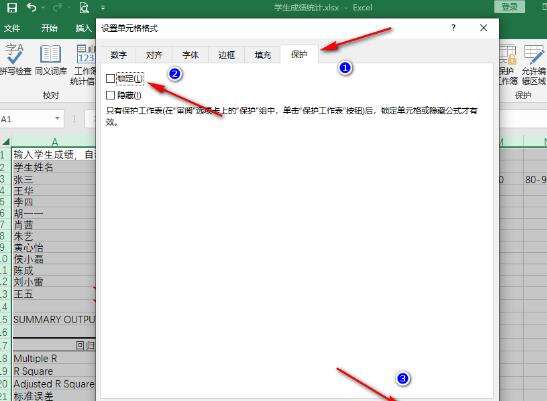Open the Name Box dropdown arrow
The image size is (547, 401).
pyautogui.click(x=58, y=119)
